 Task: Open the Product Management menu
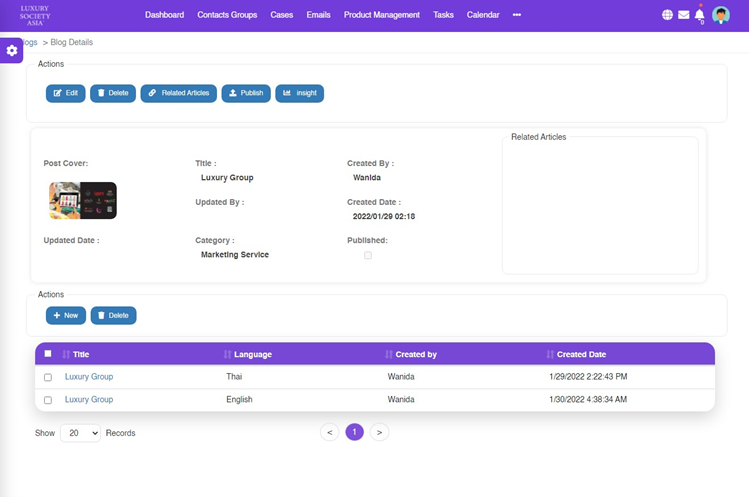382,15
